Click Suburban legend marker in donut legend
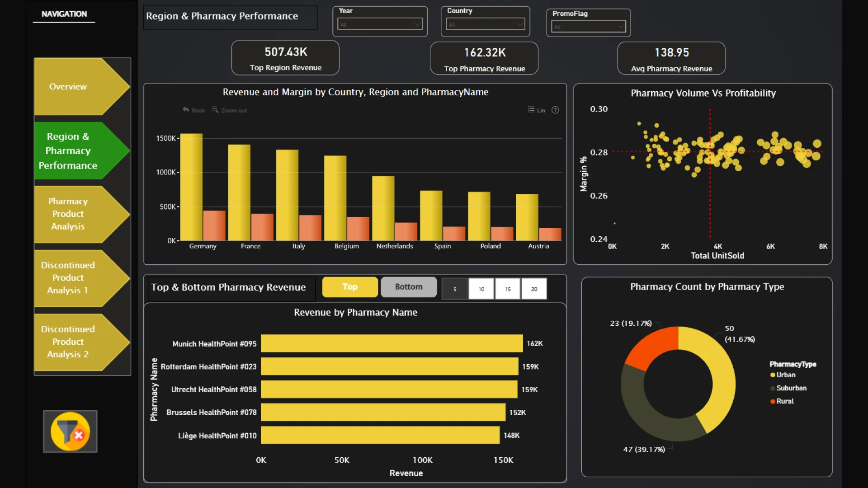 tap(773, 388)
